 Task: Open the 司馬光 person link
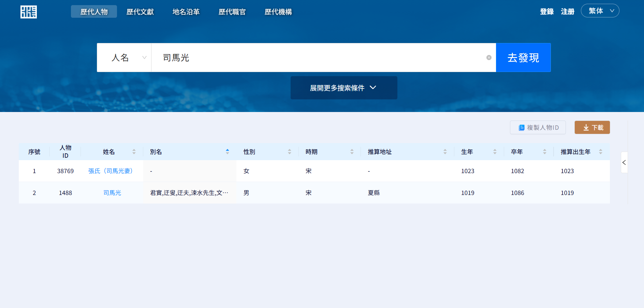click(112, 193)
